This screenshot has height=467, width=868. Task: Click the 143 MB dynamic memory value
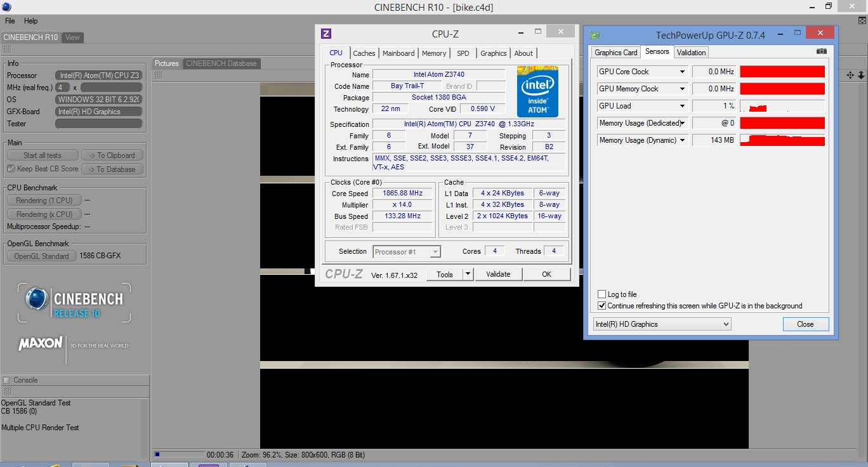(713, 140)
